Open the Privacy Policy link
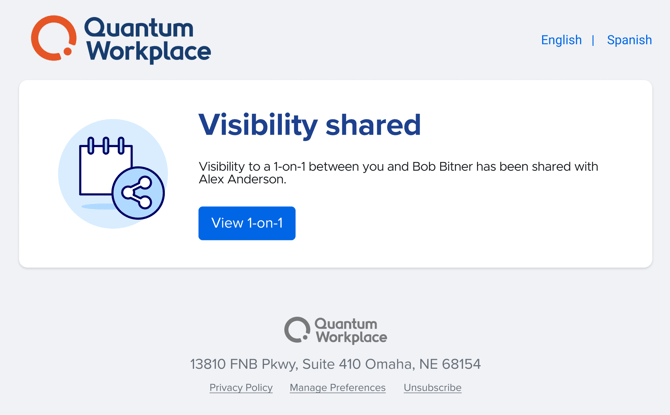This screenshot has width=670, height=415. pyautogui.click(x=241, y=388)
